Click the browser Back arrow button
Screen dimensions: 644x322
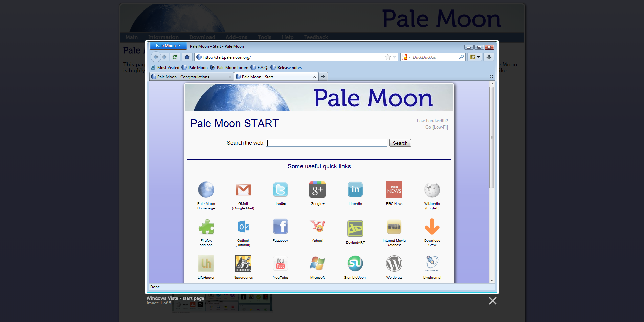(x=156, y=57)
